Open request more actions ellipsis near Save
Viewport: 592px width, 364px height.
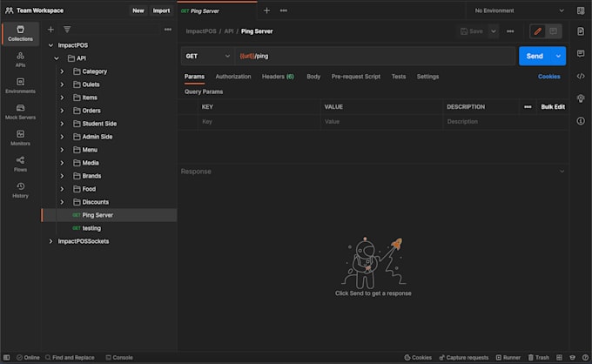(x=510, y=31)
